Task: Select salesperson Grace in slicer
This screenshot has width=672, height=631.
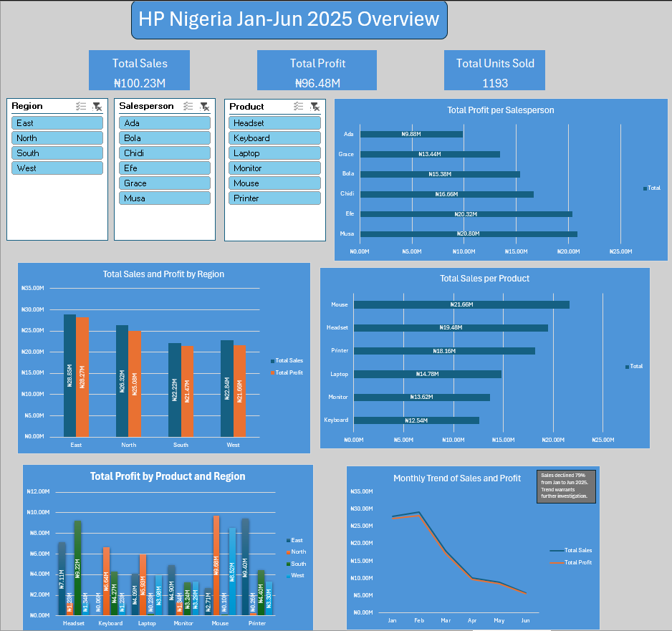Action: tap(165, 183)
